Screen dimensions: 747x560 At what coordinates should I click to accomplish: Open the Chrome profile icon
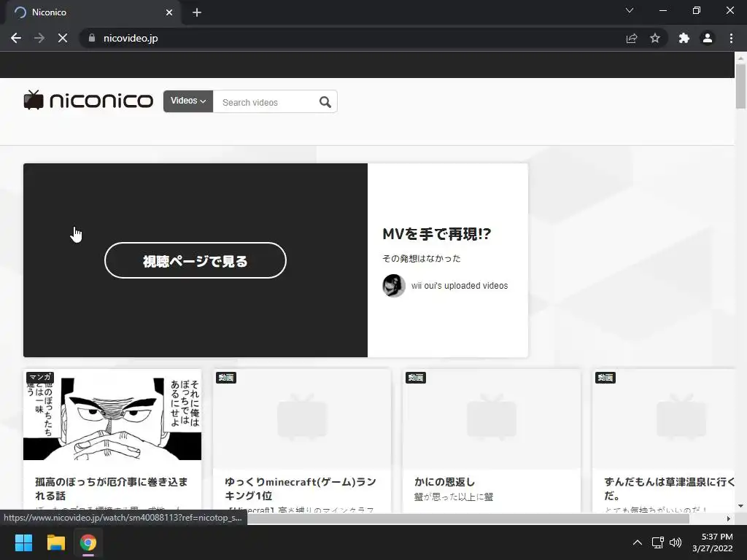[708, 38]
